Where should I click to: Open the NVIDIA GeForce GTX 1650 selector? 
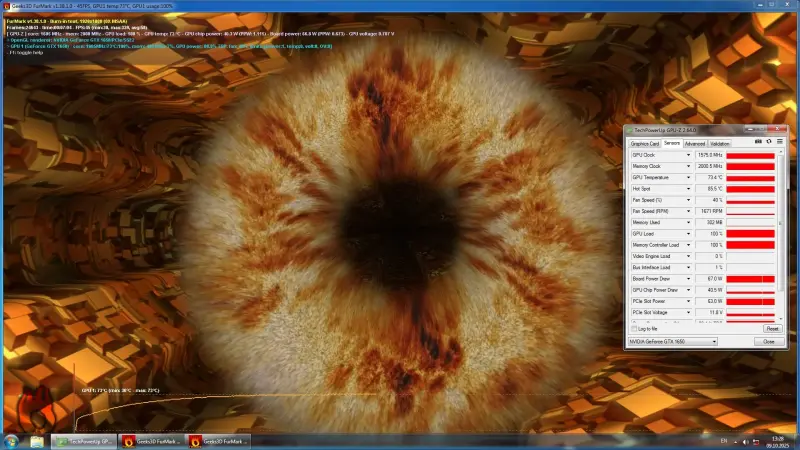(673, 341)
